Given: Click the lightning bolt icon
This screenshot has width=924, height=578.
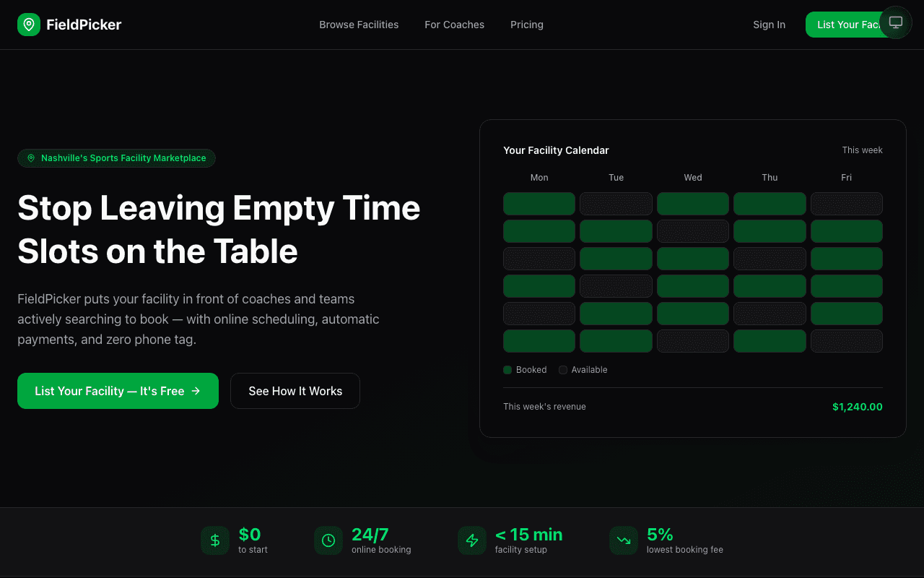Looking at the screenshot, I should coord(472,540).
